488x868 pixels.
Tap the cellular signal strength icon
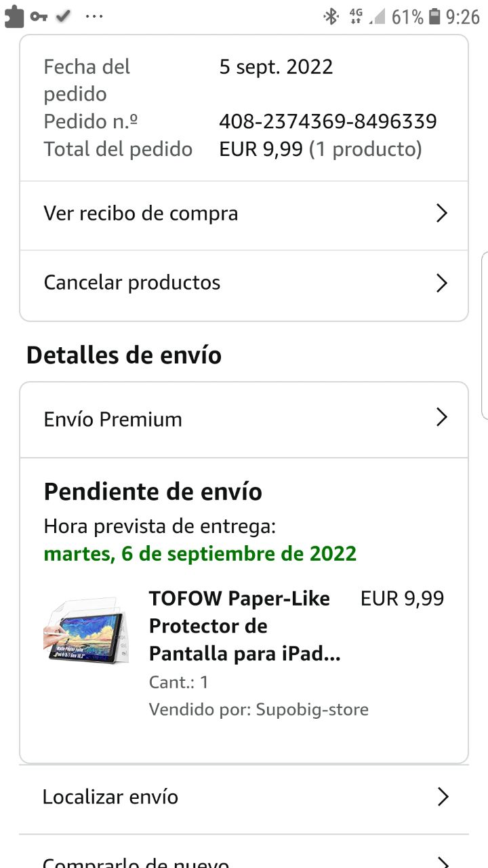tap(377, 16)
